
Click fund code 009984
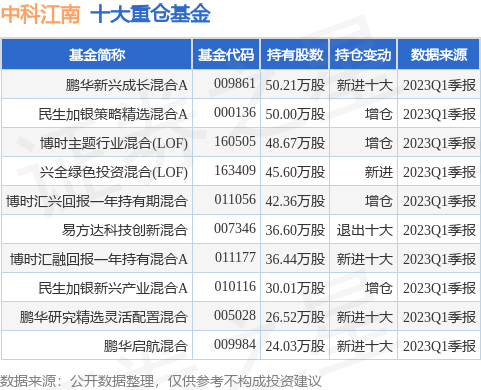point(235,344)
